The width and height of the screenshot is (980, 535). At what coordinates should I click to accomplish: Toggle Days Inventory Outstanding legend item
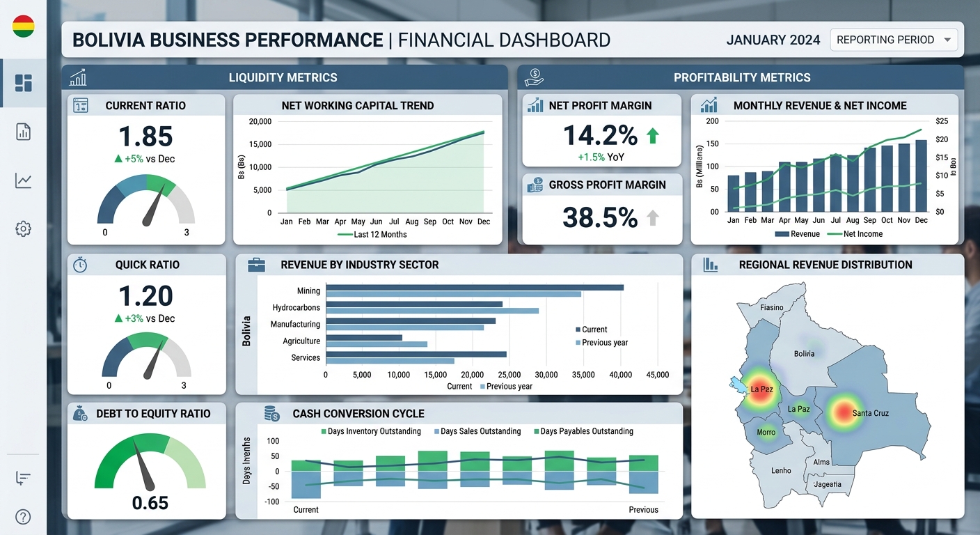(x=370, y=431)
